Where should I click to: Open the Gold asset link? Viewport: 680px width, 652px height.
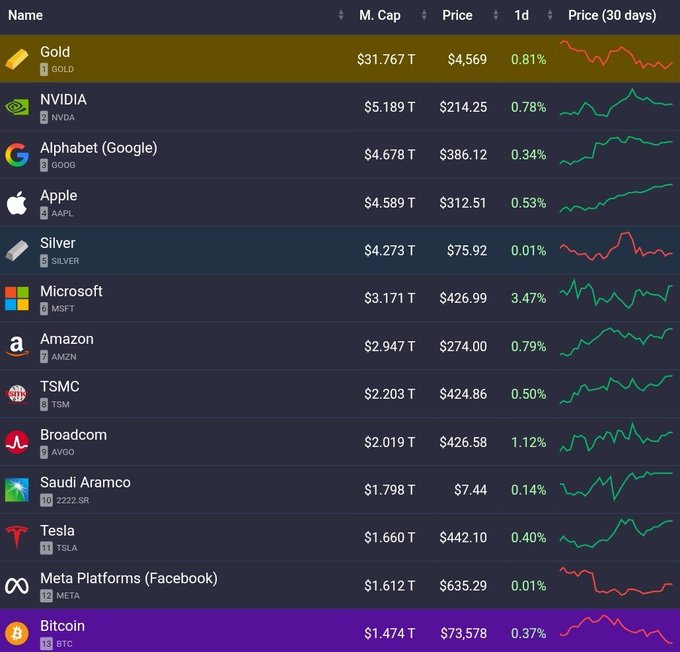pos(55,52)
